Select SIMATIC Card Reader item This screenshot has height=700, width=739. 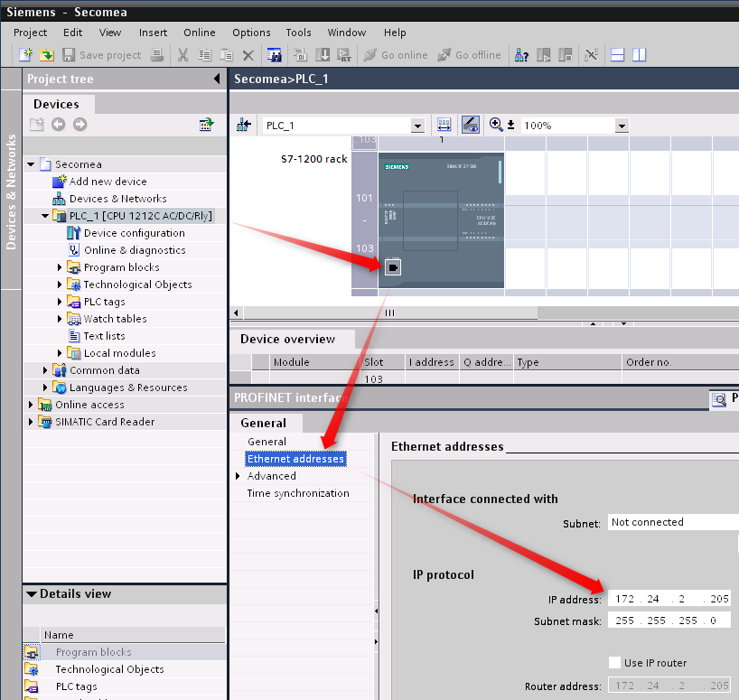point(105,422)
